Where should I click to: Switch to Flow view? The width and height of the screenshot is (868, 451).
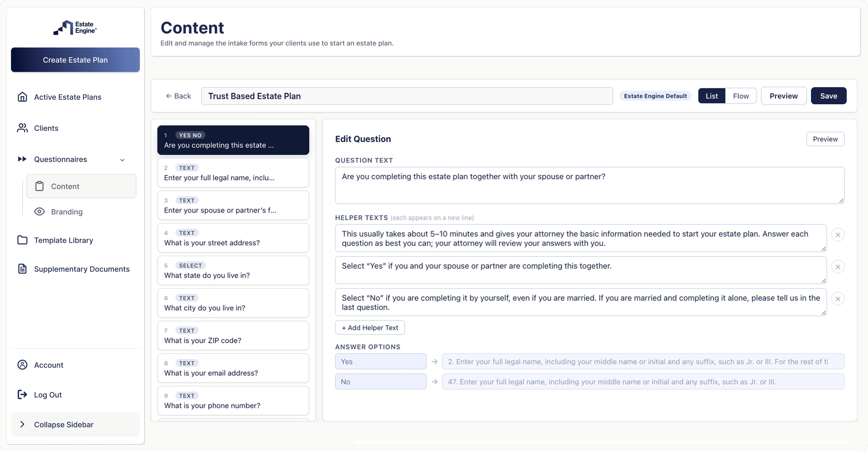[741, 96]
